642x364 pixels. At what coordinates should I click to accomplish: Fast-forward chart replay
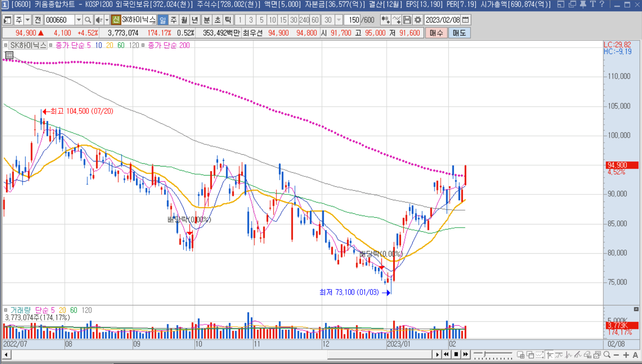[466, 355]
